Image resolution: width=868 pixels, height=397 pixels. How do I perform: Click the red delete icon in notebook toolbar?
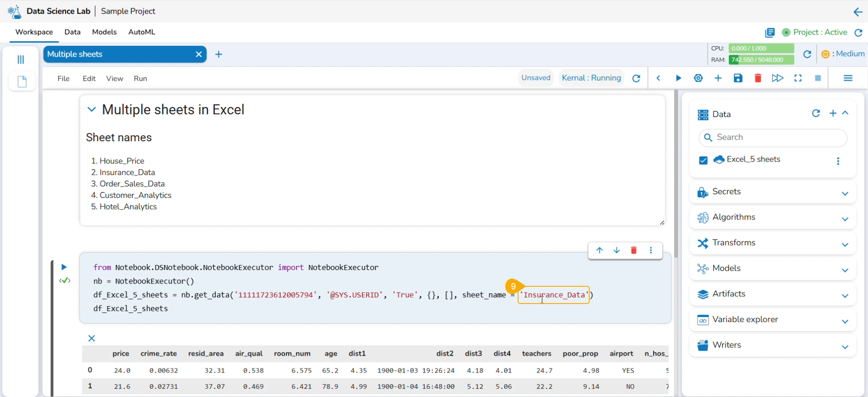point(757,78)
